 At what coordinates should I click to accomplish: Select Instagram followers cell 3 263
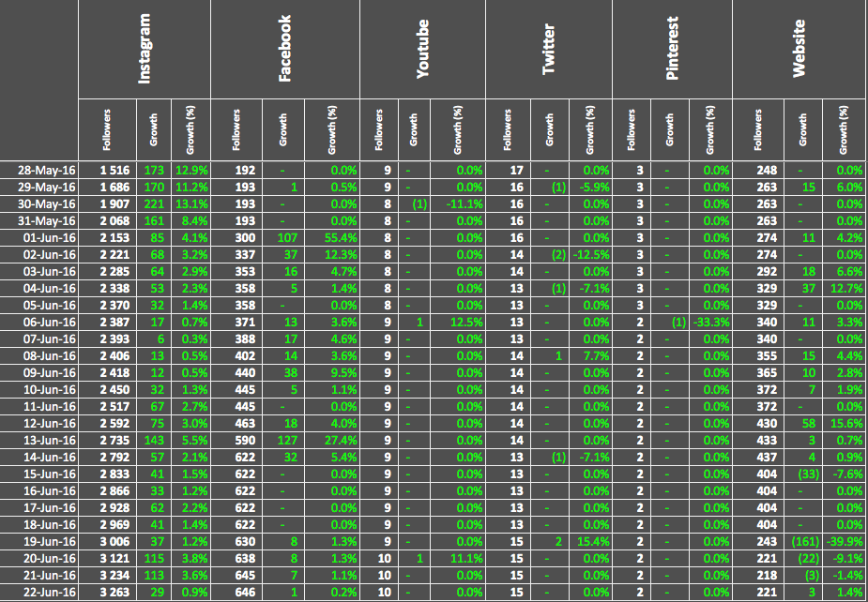pyautogui.click(x=107, y=593)
